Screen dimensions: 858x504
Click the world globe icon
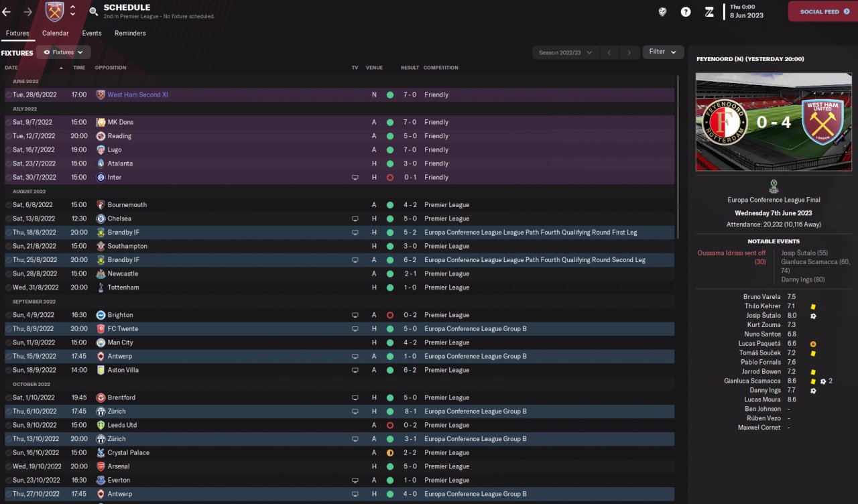pyautogui.click(x=662, y=11)
